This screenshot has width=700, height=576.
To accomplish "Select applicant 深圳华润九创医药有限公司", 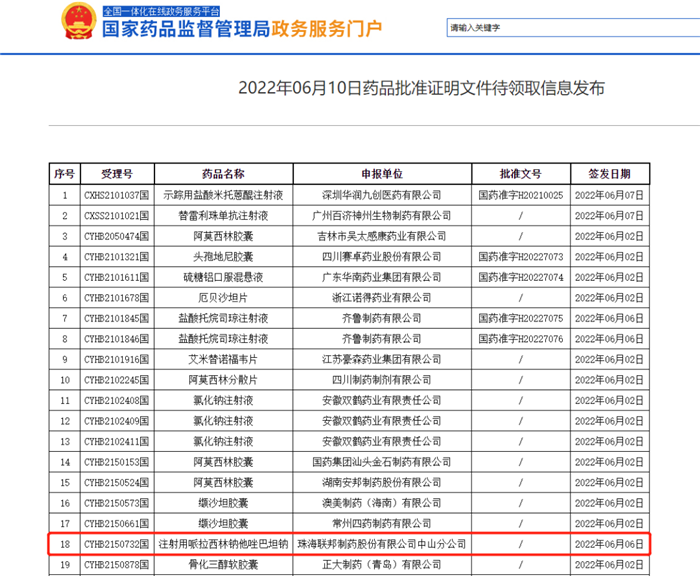I will coord(382,195).
